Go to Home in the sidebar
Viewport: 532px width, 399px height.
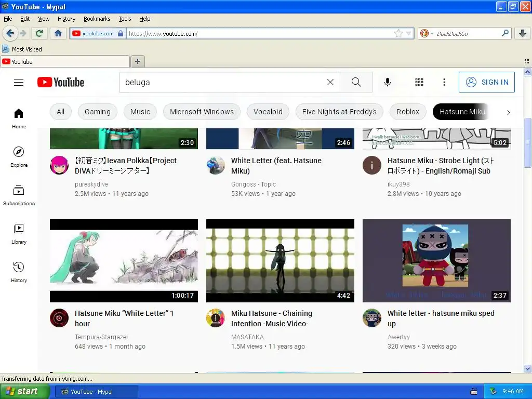pos(19,119)
